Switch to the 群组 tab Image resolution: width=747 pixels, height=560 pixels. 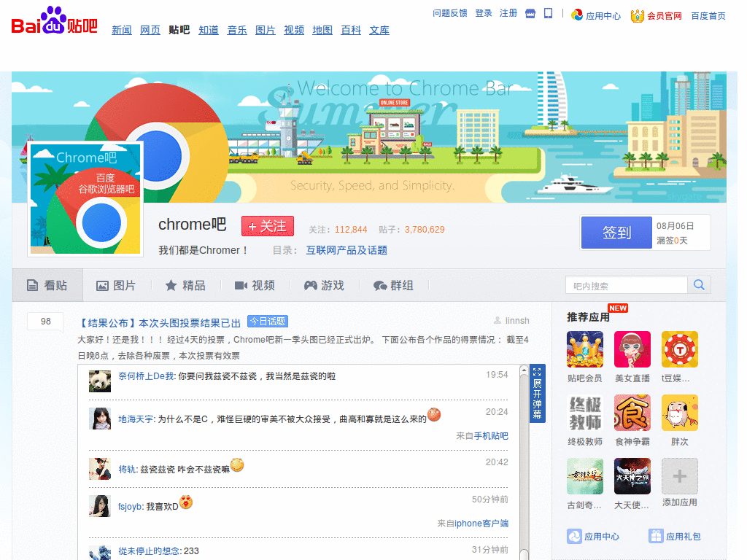[393, 285]
